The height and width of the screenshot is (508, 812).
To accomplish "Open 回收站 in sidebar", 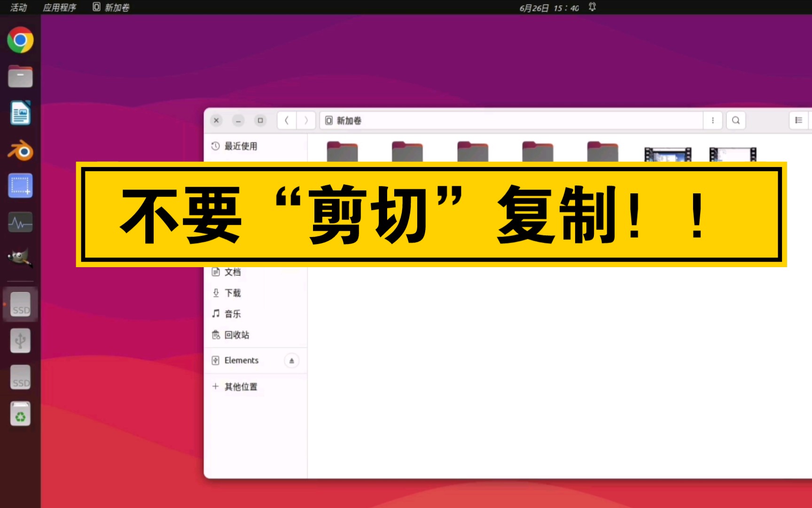I will 256,335.
